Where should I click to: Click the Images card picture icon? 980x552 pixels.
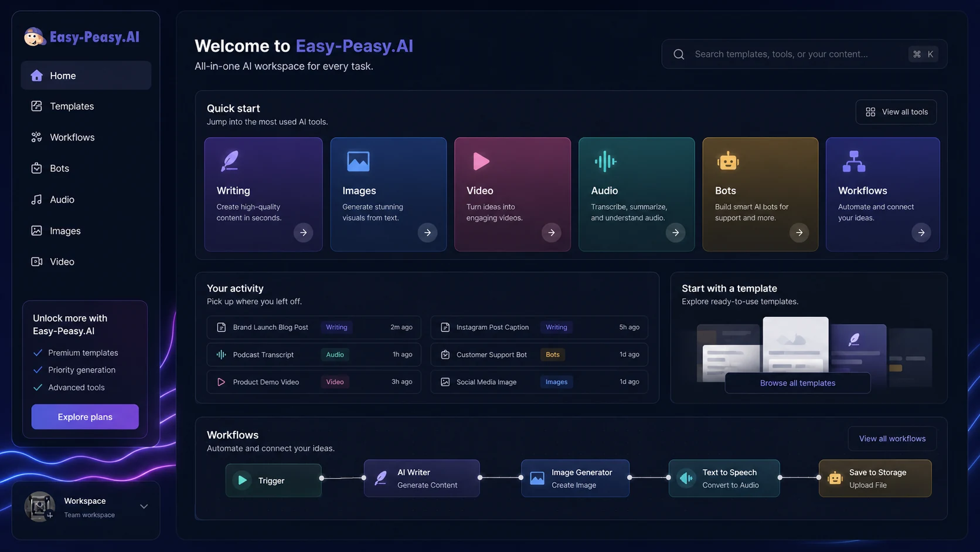358,161
